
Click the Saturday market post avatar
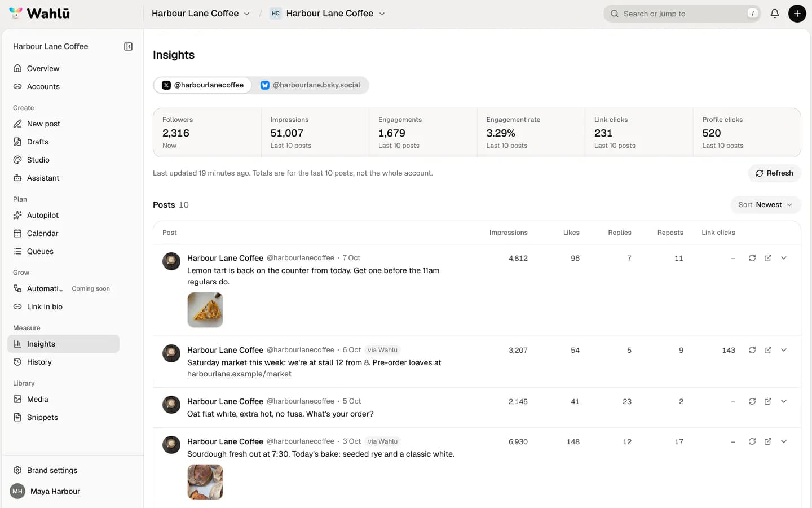coord(171,353)
